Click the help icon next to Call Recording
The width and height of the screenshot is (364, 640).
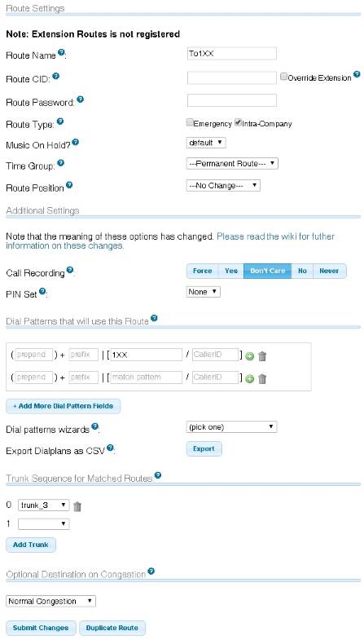(x=70, y=270)
